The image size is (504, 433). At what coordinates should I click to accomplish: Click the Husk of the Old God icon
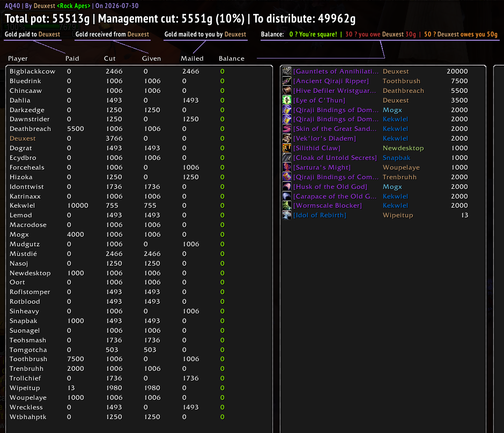pos(287,187)
